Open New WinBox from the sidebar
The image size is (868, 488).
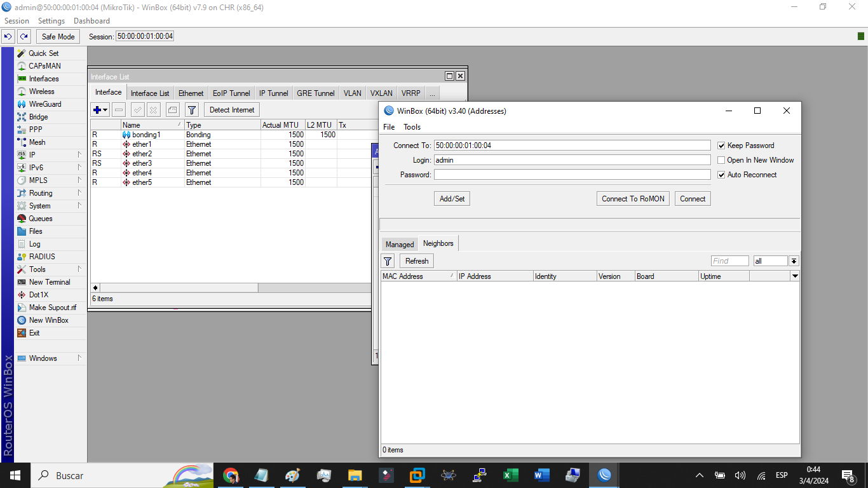click(48, 320)
